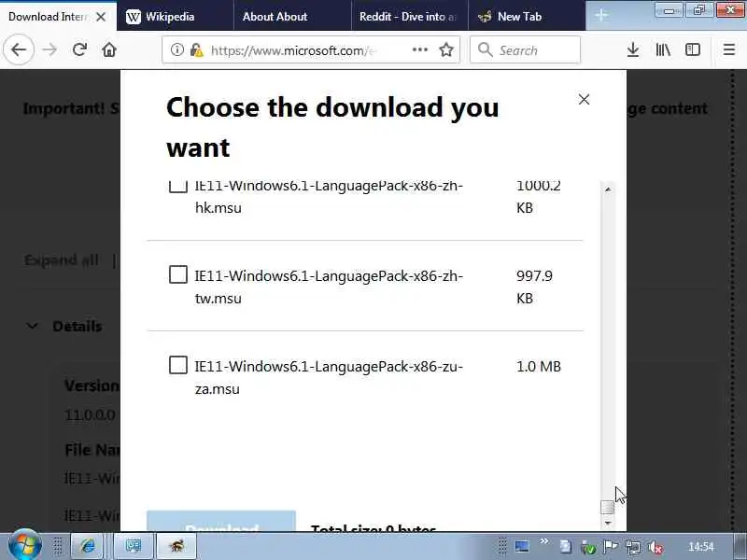Screen dimensions: 747x560
Task: Open the downloads arrow in toolbar
Action: 633,49
